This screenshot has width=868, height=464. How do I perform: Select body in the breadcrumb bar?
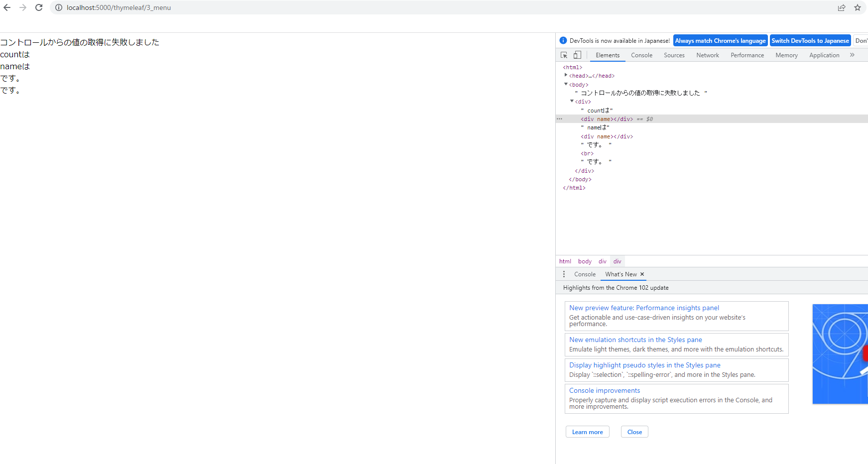(x=585, y=261)
